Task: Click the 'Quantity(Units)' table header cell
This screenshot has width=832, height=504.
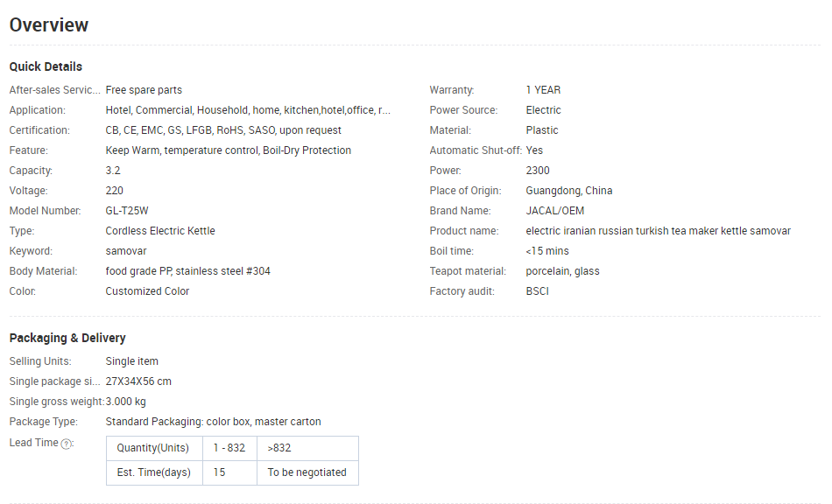Action: click(x=154, y=448)
